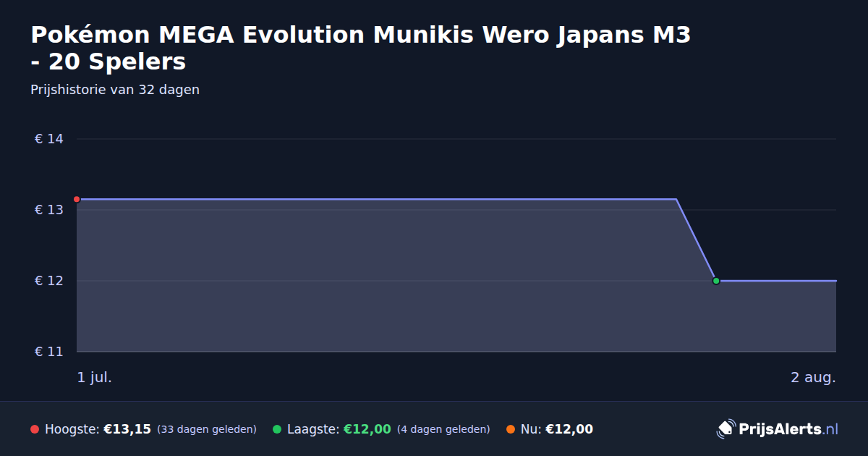Click the PrijsAlerts price tag logo icon

tap(726, 428)
